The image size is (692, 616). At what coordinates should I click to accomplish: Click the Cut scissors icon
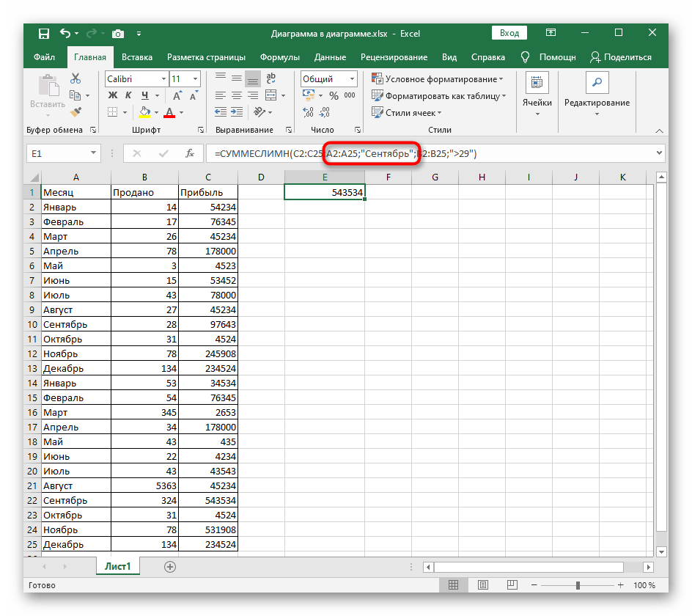pyautogui.click(x=75, y=78)
